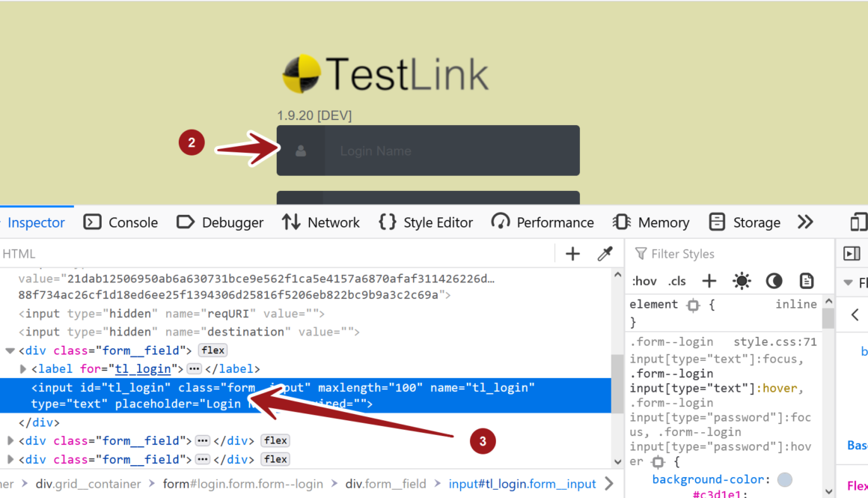Add a new style rule
The height and width of the screenshot is (498, 868).
tap(709, 282)
